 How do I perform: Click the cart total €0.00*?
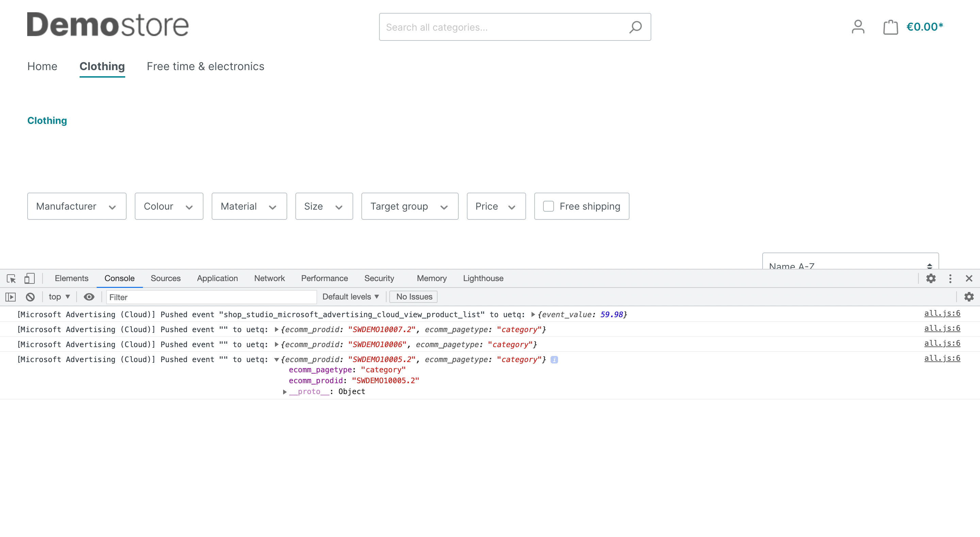pyautogui.click(x=925, y=27)
